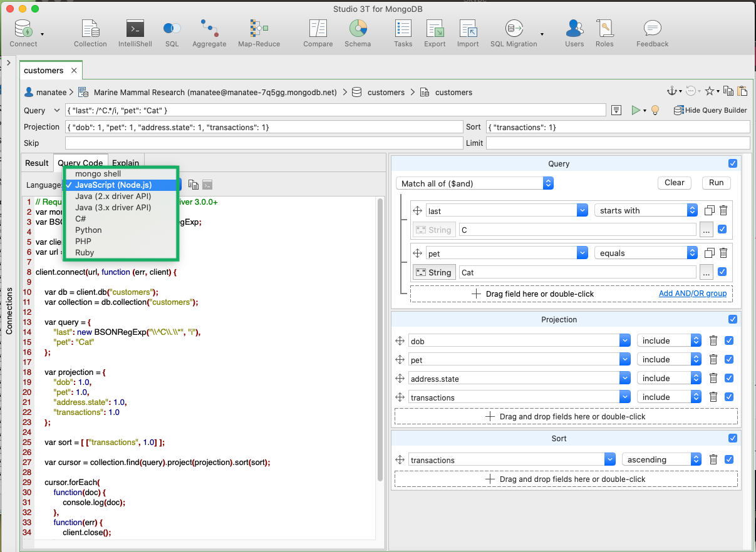Launch the Schema explorer icon
This screenshot has height=552, width=756.
pyautogui.click(x=358, y=33)
